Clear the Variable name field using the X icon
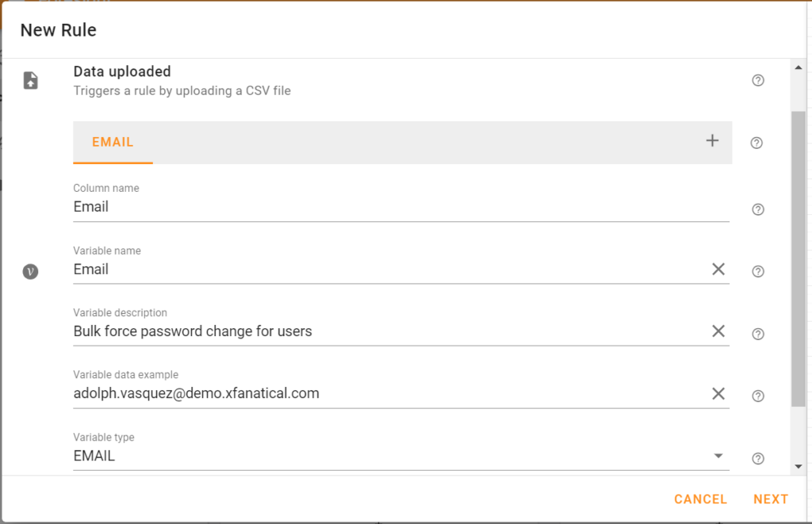812x524 pixels. 718,269
